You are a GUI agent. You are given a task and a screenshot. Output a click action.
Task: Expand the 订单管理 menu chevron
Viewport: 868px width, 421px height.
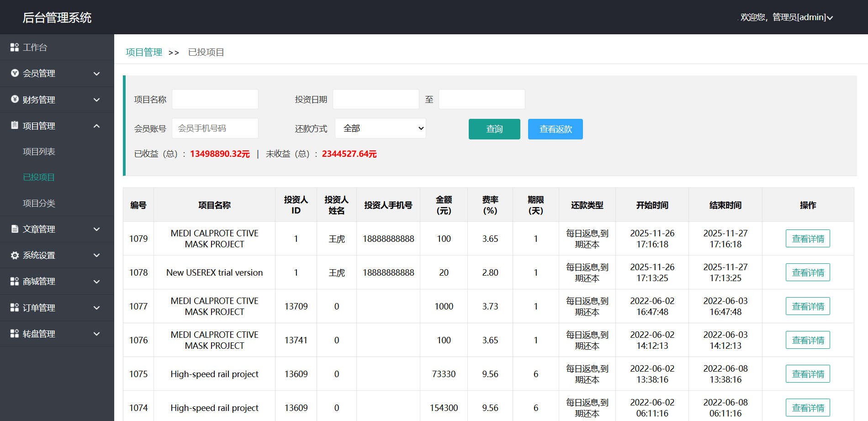click(96, 308)
